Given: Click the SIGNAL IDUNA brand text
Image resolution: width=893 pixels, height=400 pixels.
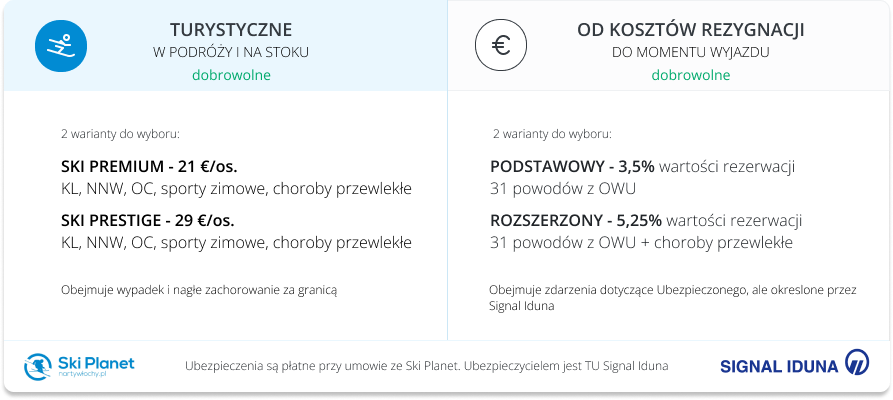Looking at the screenshot, I should coord(779,366).
